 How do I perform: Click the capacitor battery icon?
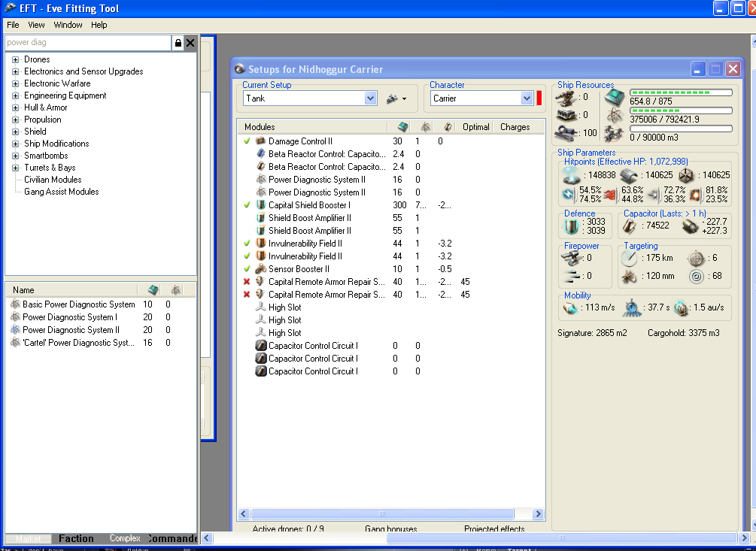tap(629, 226)
